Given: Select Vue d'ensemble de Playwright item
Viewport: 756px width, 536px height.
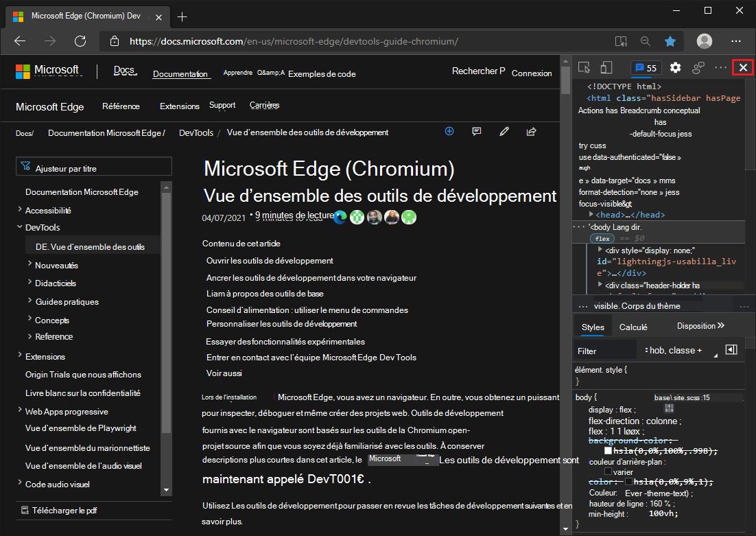Looking at the screenshot, I should pyautogui.click(x=80, y=428).
